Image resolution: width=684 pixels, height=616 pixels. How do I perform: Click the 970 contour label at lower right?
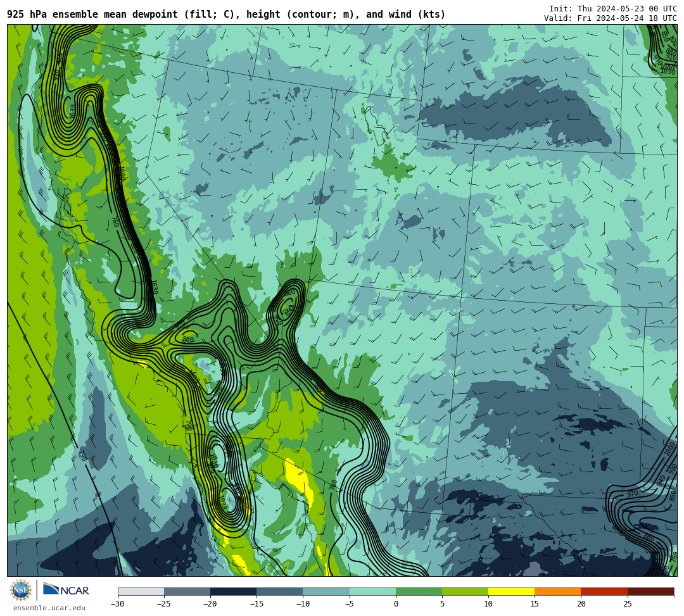click(633, 494)
